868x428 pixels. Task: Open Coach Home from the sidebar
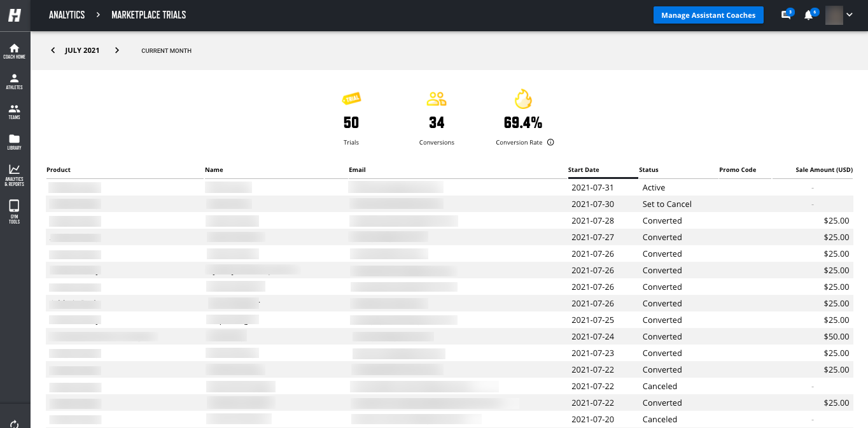pyautogui.click(x=15, y=51)
